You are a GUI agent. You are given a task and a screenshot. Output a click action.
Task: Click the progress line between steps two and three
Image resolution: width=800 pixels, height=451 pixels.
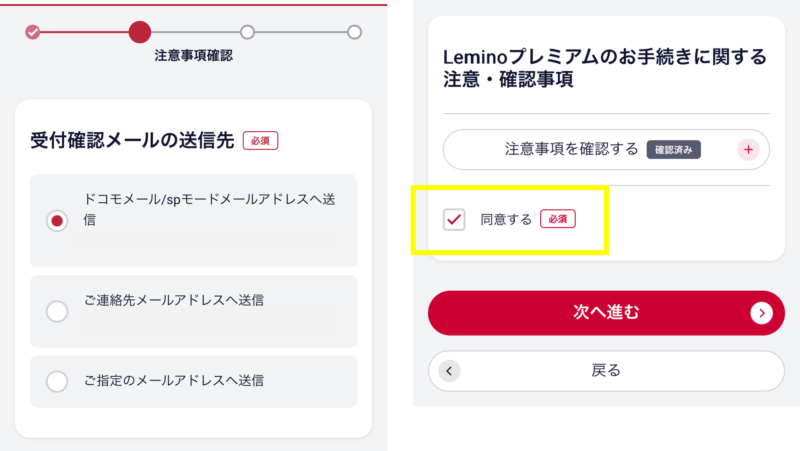click(195, 32)
